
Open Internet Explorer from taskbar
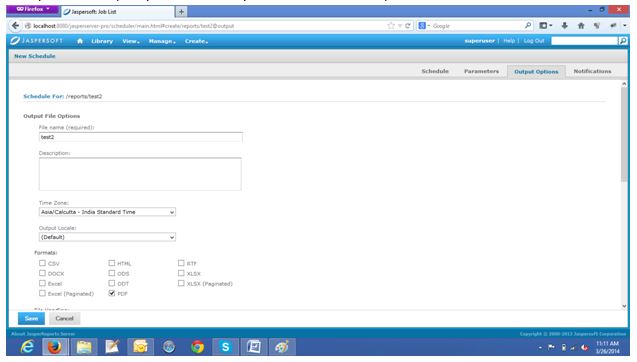tap(27, 347)
